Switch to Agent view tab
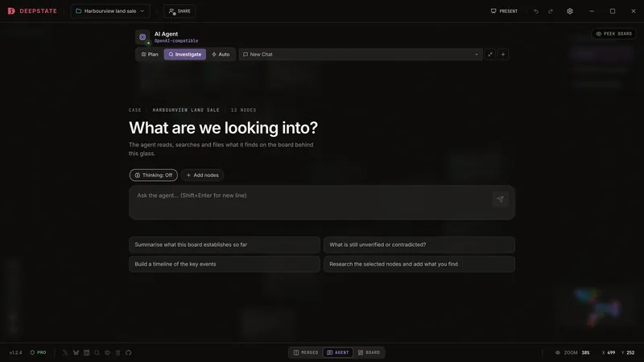This screenshot has width=644, height=362. click(338, 352)
